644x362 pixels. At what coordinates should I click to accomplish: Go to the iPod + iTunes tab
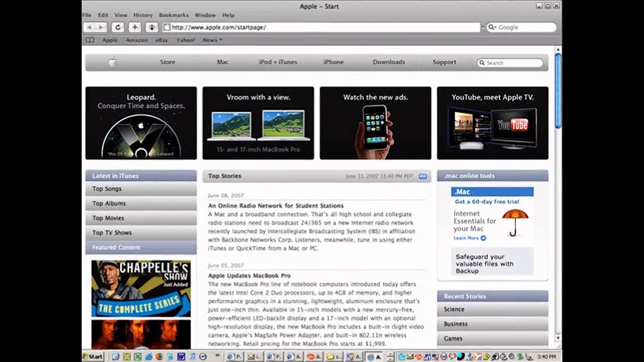[278, 62]
